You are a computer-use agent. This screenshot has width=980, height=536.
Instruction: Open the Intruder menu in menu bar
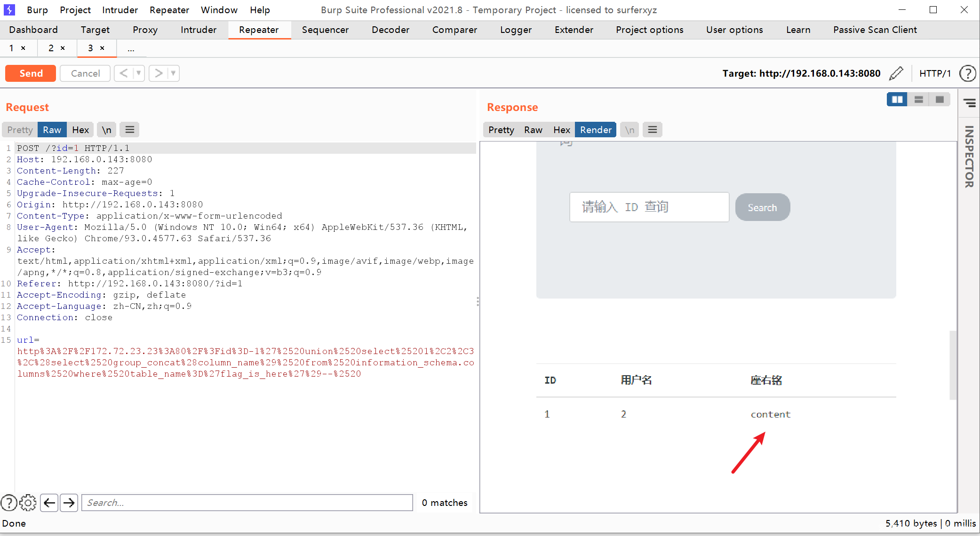click(x=120, y=10)
